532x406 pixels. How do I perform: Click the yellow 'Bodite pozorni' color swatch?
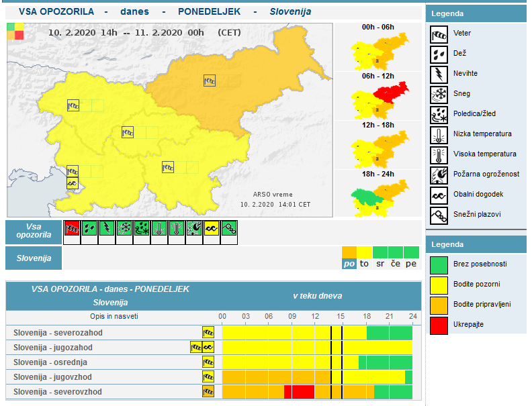(x=439, y=285)
